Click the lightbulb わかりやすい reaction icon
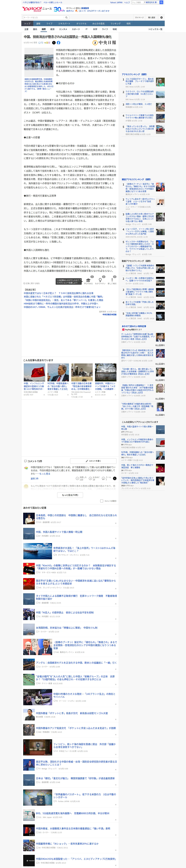The image size is (186, 868). point(100,280)
